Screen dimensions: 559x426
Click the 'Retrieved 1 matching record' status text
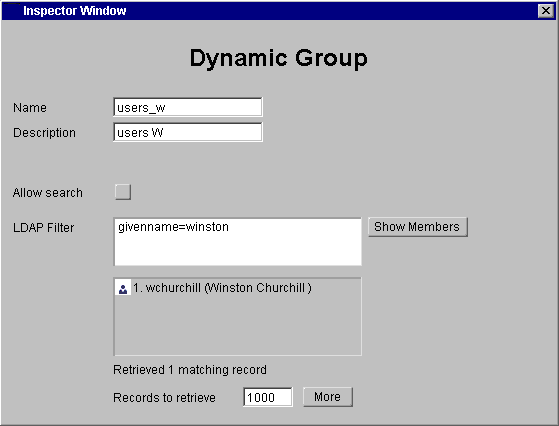(190, 370)
